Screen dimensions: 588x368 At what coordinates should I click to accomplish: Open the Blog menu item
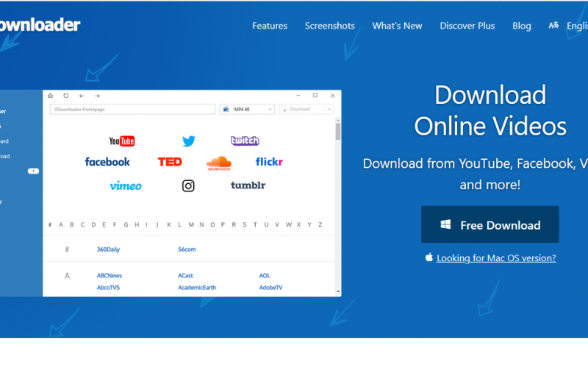[522, 26]
